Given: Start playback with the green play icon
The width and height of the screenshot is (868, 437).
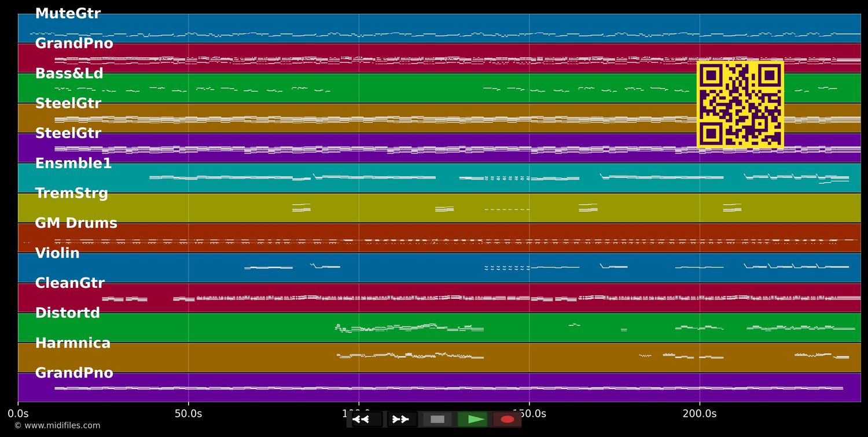Looking at the screenshot, I should [473, 420].
